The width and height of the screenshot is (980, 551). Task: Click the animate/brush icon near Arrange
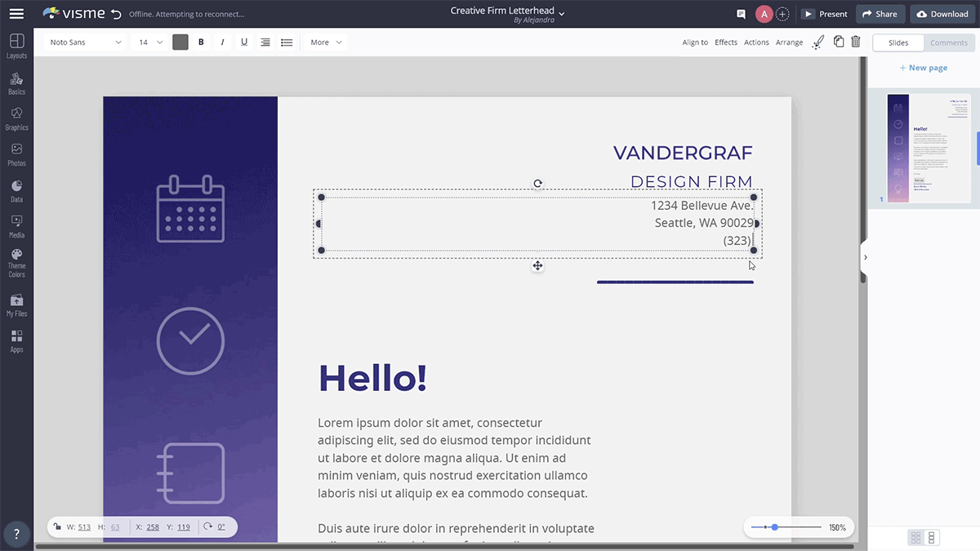pyautogui.click(x=817, y=42)
